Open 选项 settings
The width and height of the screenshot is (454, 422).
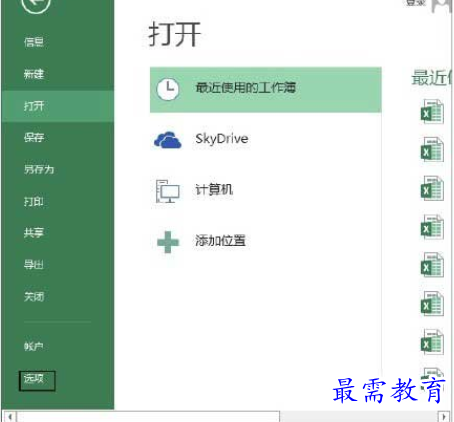pos(37,381)
